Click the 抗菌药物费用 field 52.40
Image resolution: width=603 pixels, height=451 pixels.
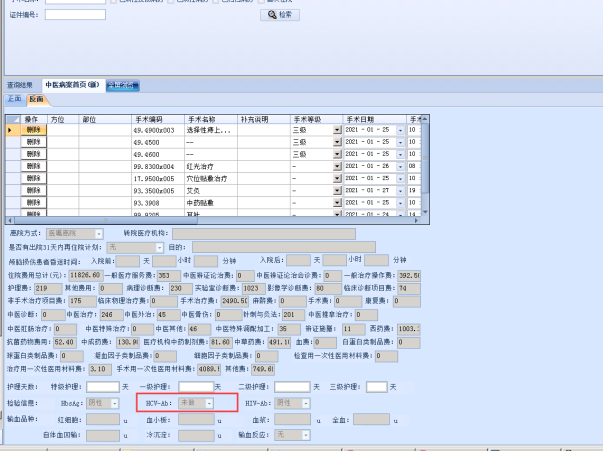65,342
